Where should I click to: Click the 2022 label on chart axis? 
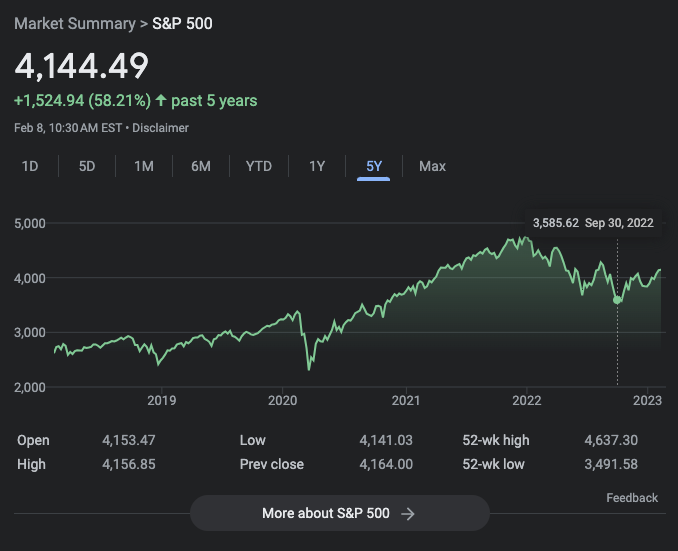pyautogui.click(x=527, y=401)
